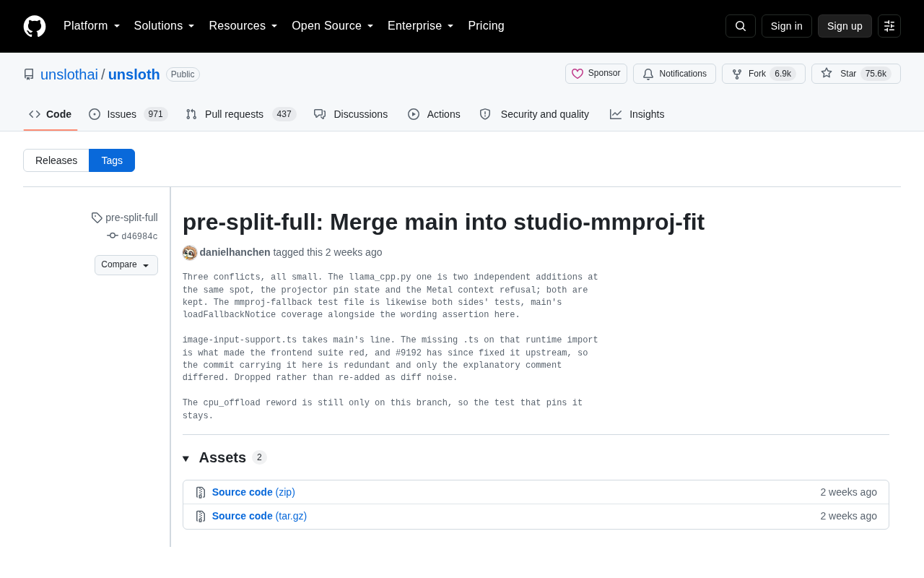
Task: Click the Pull requests merge icon
Action: tap(191, 114)
